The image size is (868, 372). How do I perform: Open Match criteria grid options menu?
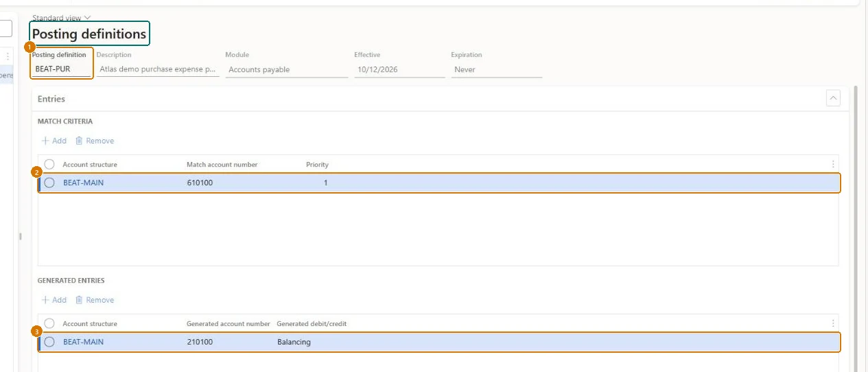[833, 165]
